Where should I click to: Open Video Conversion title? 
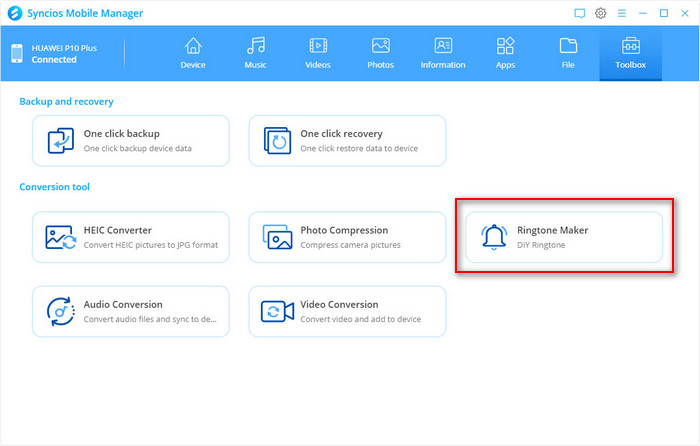[339, 304]
